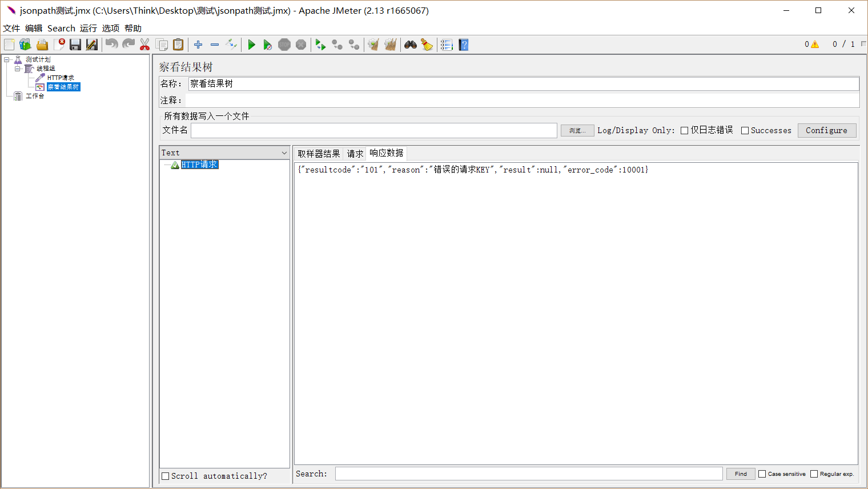
Task: Click the Configure button
Action: click(827, 130)
